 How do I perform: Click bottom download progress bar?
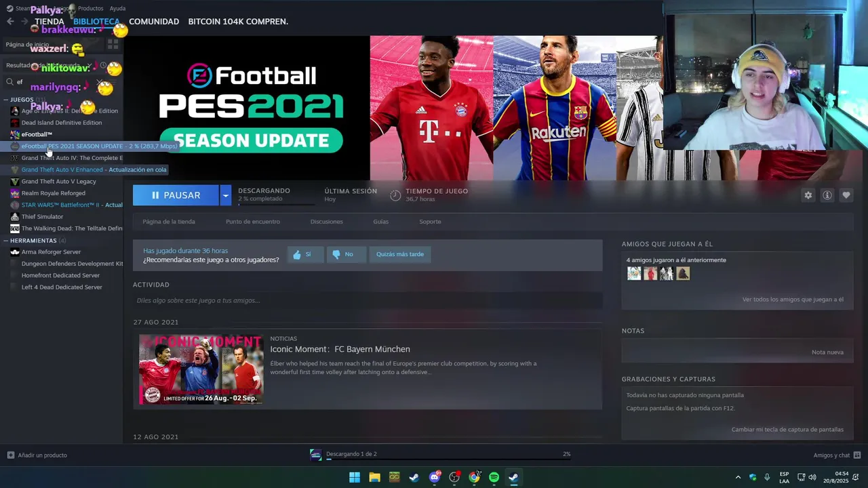448,460
